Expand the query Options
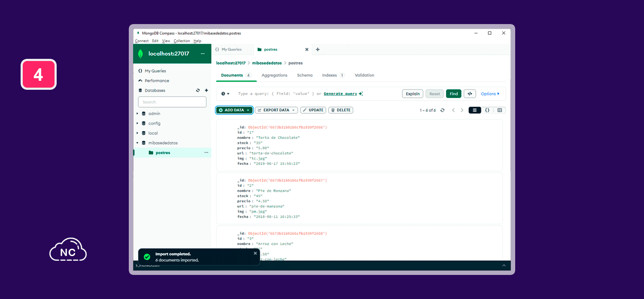 pyautogui.click(x=490, y=94)
